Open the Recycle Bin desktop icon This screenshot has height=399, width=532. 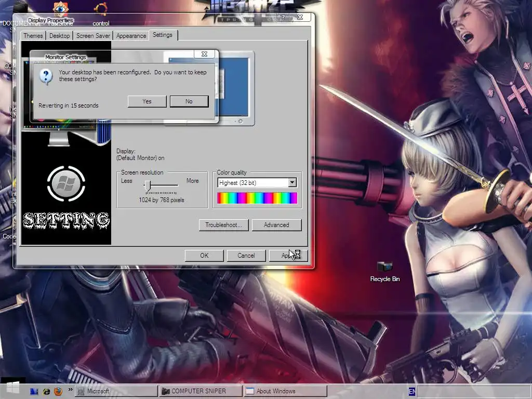point(385,271)
